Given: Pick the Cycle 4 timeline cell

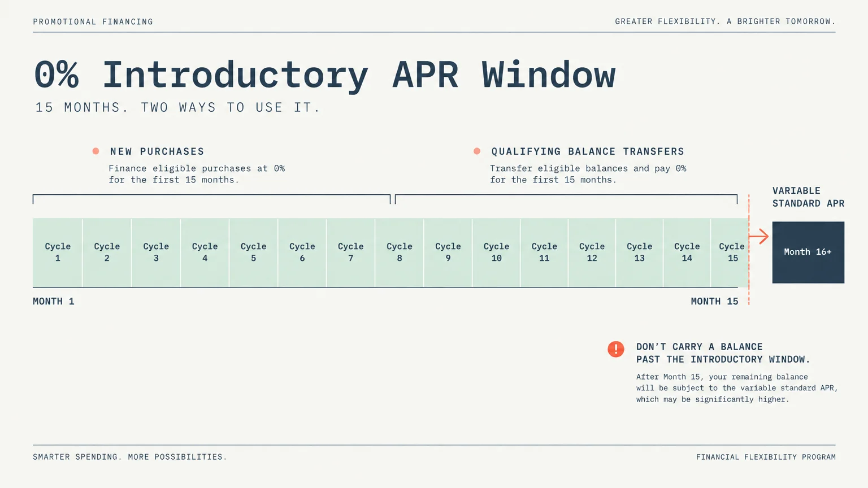Looking at the screenshot, I should pyautogui.click(x=205, y=252).
